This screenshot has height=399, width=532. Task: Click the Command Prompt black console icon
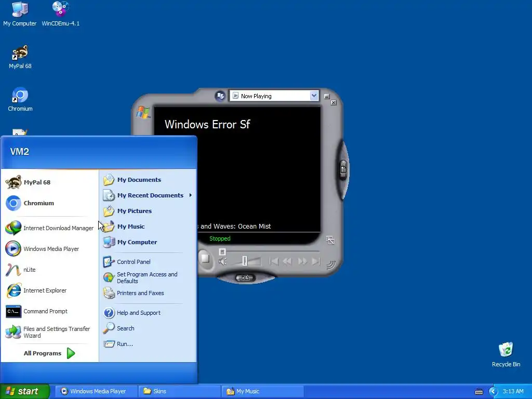pyautogui.click(x=14, y=311)
